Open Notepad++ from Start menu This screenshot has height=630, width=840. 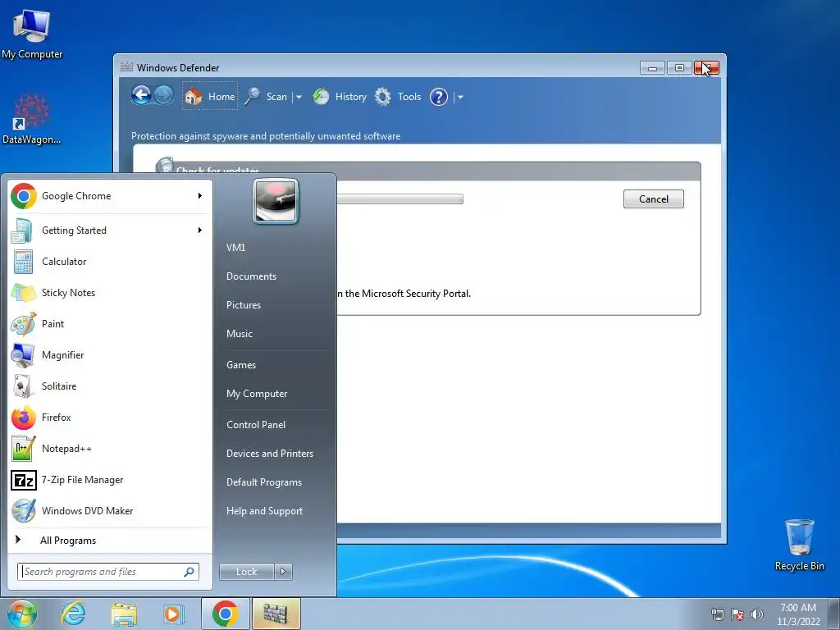click(x=109, y=449)
